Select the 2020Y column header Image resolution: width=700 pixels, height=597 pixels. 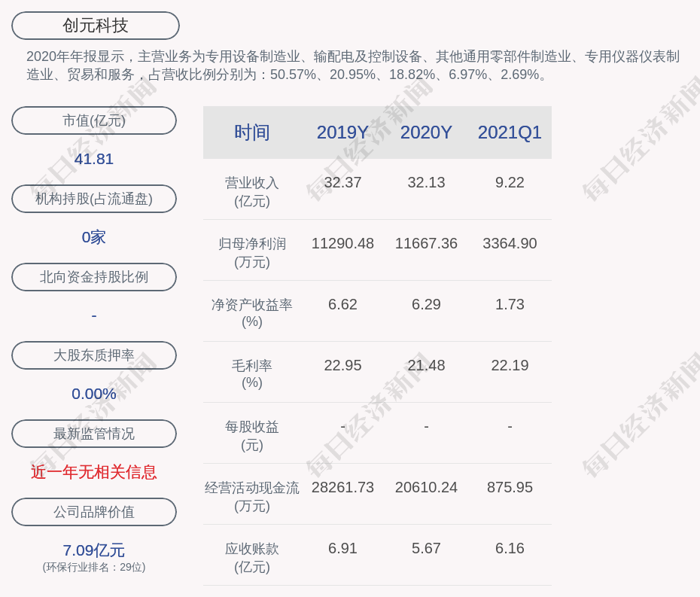(x=426, y=132)
